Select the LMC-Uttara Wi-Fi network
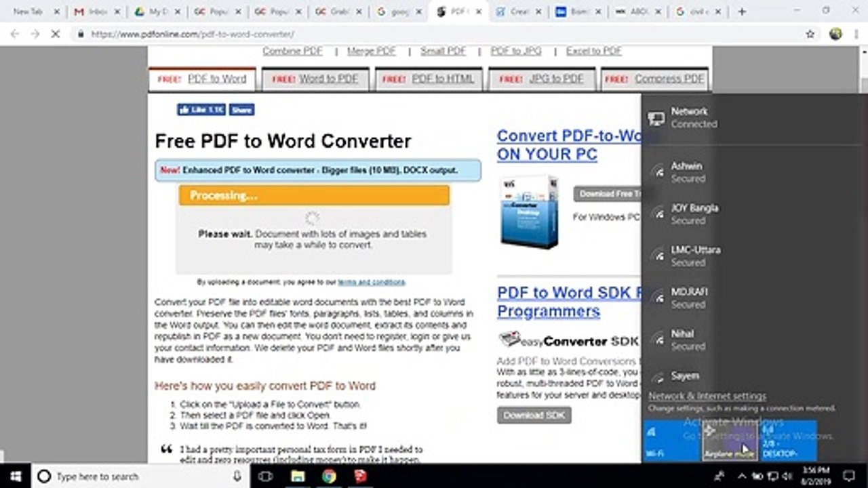Screen dimensions: 868x488 click(754, 256)
